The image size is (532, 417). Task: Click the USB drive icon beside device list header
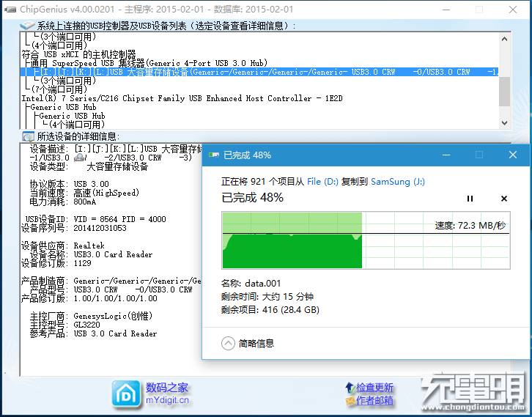(x=27, y=26)
